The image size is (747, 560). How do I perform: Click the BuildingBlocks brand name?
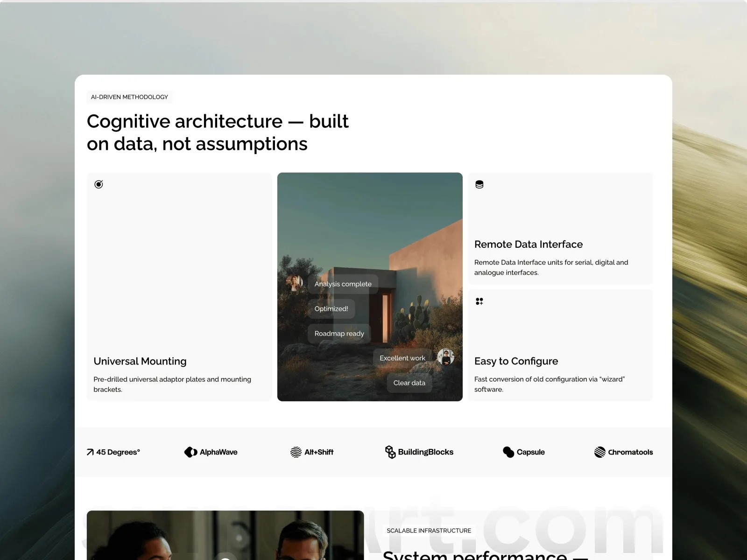[x=426, y=452]
